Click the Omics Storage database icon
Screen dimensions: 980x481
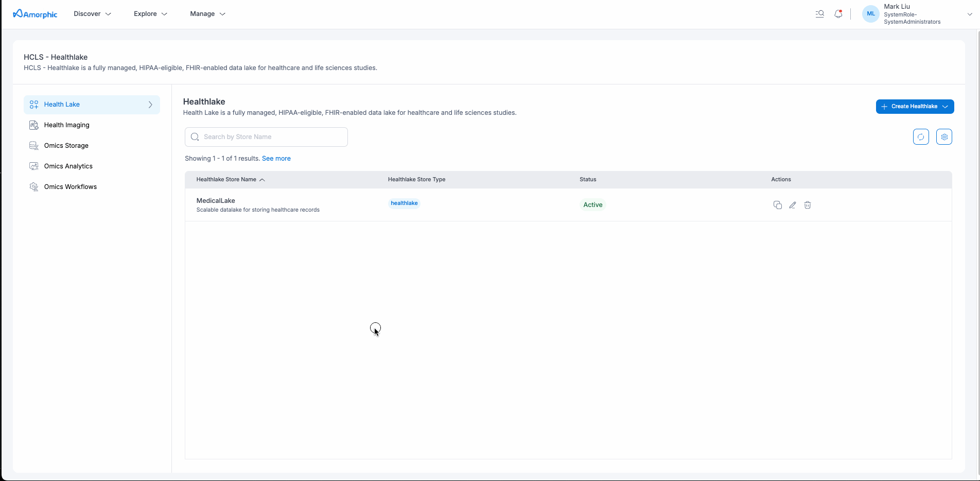(x=34, y=146)
